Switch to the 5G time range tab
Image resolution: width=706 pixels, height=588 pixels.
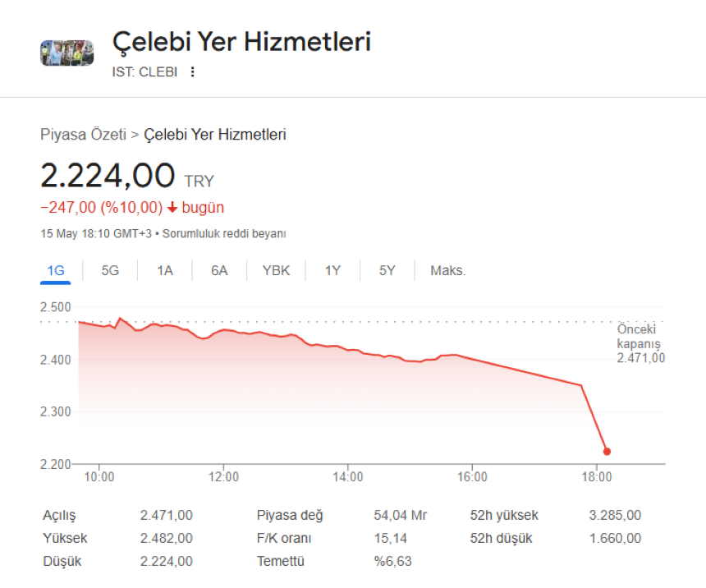pos(110,270)
